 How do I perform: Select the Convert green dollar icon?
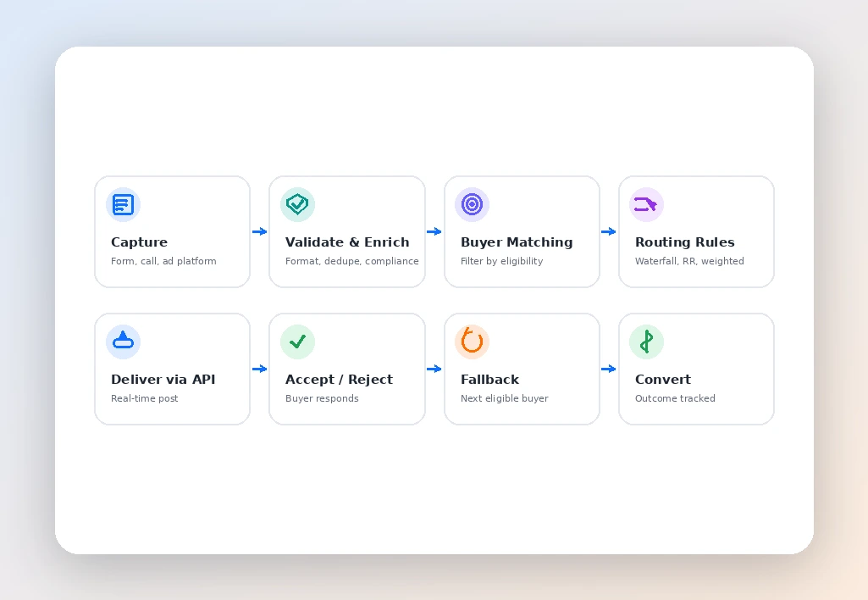(646, 342)
